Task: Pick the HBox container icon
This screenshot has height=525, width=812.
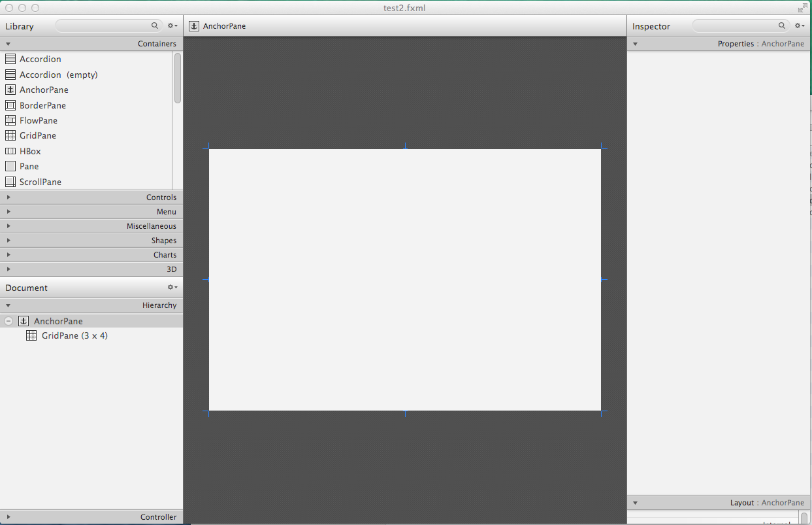Action: (x=10, y=151)
